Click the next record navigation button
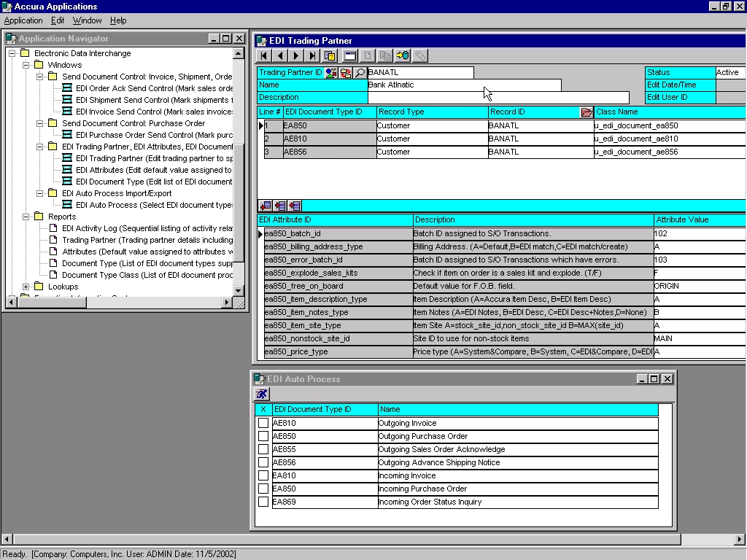Image resolution: width=747 pixels, height=560 pixels. (297, 55)
